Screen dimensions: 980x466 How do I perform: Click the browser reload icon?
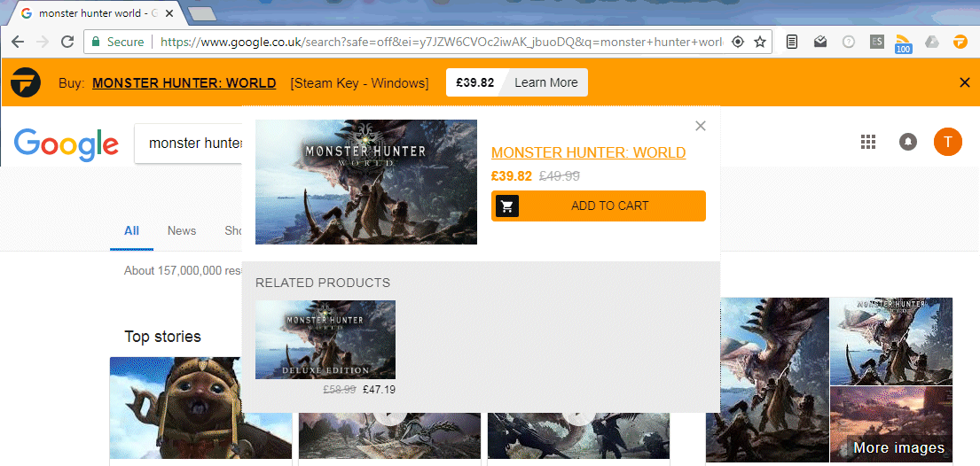[67, 42]
